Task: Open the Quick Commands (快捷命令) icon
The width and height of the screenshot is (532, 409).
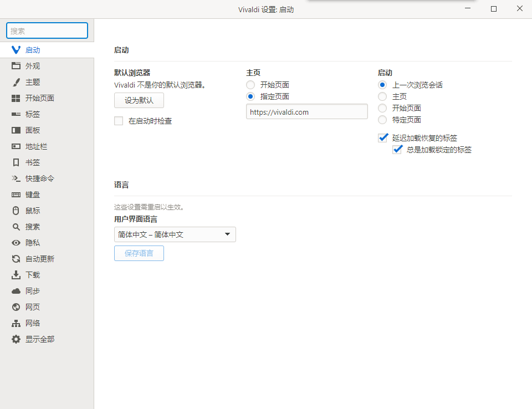Action: 16,178
